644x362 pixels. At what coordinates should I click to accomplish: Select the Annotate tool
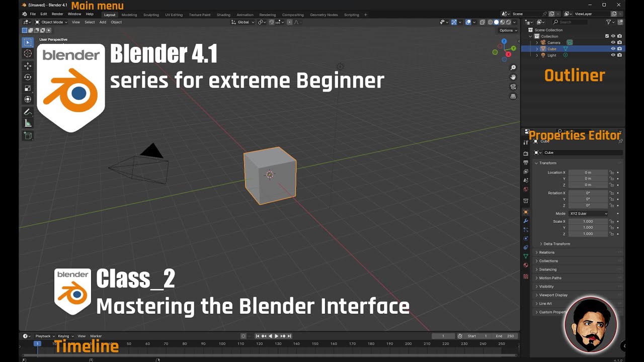[28, 112]
